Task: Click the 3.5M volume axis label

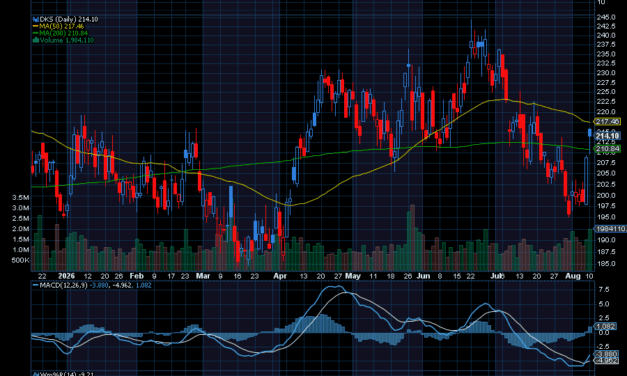Action: [x=20, y=198]
